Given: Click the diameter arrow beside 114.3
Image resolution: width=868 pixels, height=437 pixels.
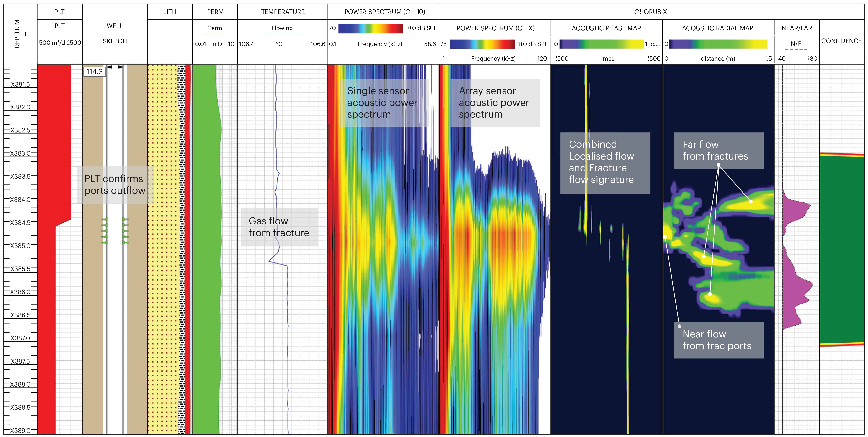Looking at the screenshot, I should coord(115,67).
